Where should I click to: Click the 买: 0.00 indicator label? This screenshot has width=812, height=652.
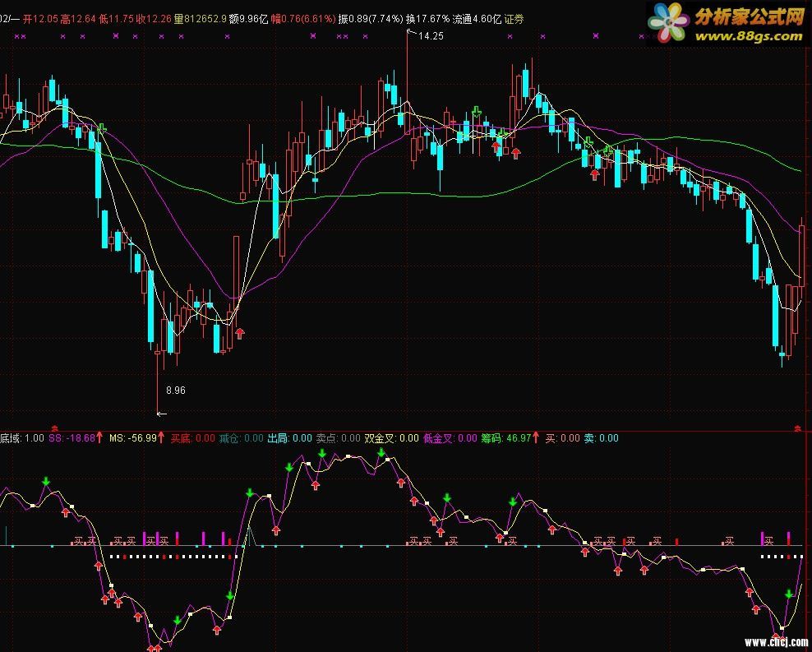[x=562, y=438]
